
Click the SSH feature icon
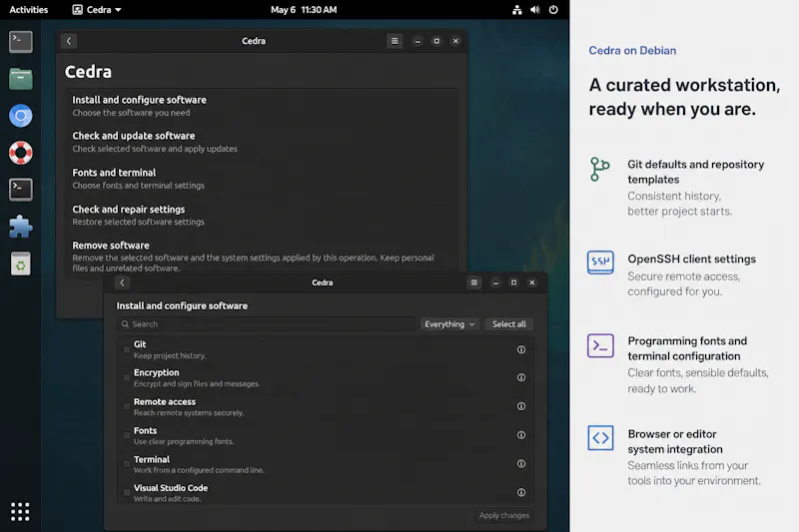(600, 263)
